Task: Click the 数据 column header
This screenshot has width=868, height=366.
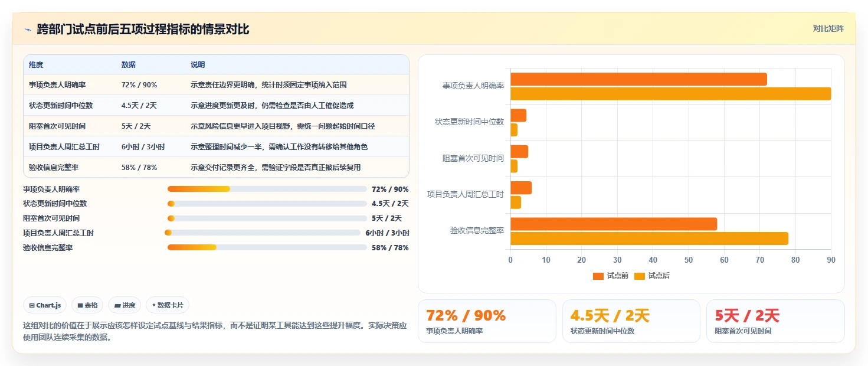Action: (129, 64)
